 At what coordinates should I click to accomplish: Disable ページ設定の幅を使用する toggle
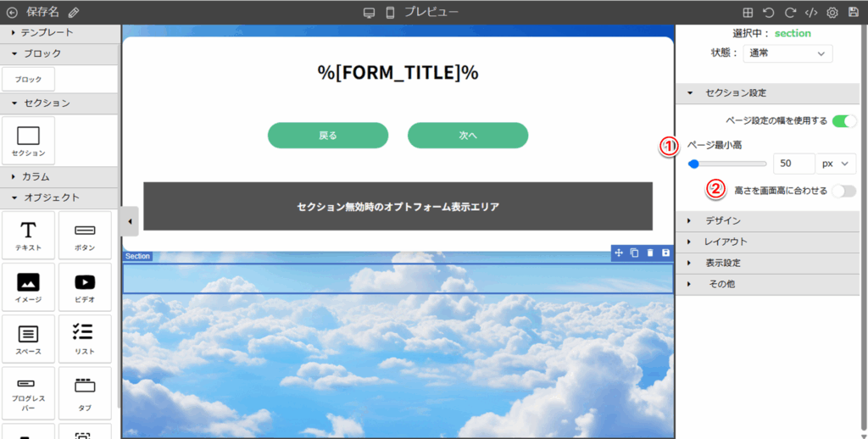click(x=844, y=121)
